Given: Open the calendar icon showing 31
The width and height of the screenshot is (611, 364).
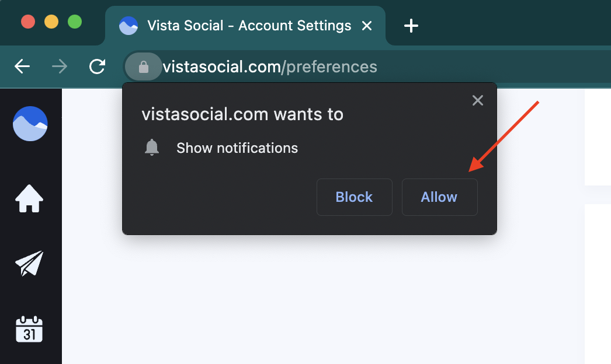Looking at the screenshot, I should 29,330.
